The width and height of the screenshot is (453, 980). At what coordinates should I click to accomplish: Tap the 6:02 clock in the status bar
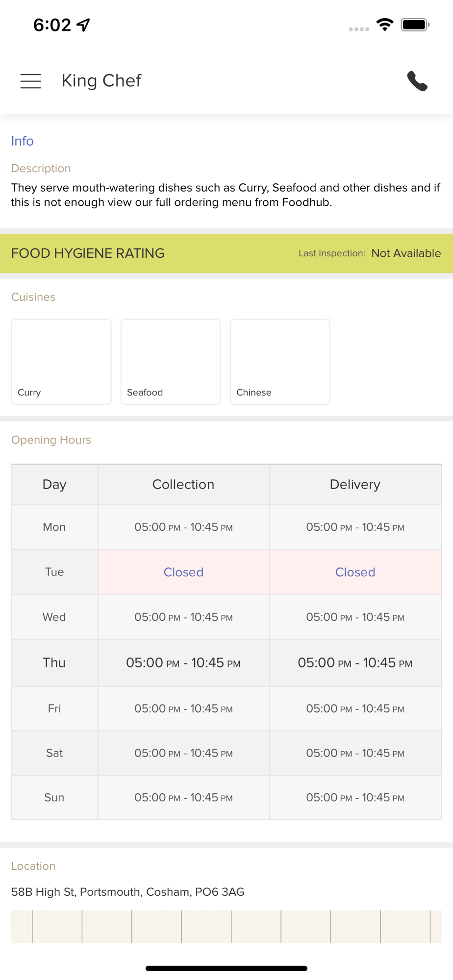point(52,24)
